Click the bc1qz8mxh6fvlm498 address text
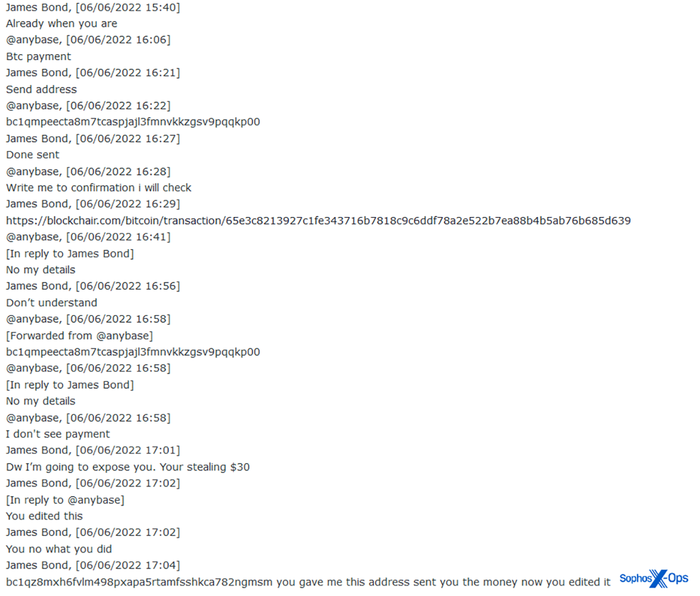The height and width of the screenshot is (596, 700). coord(139,582)
